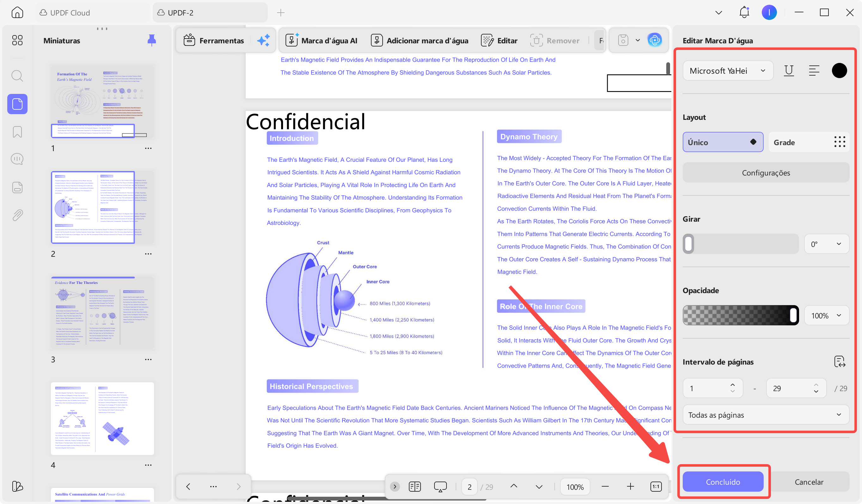
Task: Click the Opacidade opacity slider
Action: pyautogui.click(x=741, y=315)
